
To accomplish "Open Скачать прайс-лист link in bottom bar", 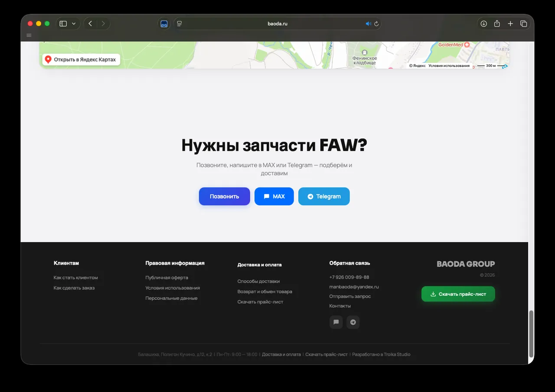I will [x=326, y=354].
